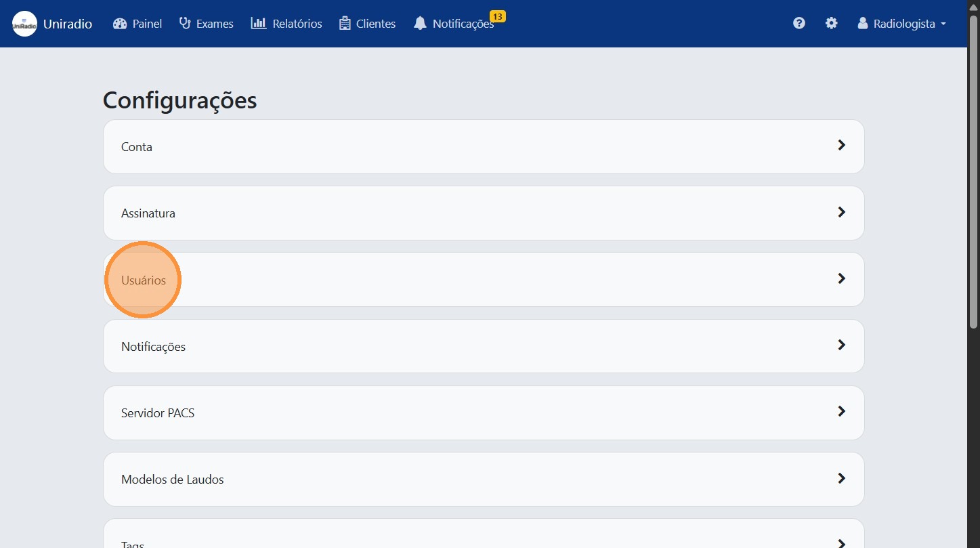Viewport: 980px width, 548px height.
Task: Expand the Conta row chevron
Action: coord(841,145)
